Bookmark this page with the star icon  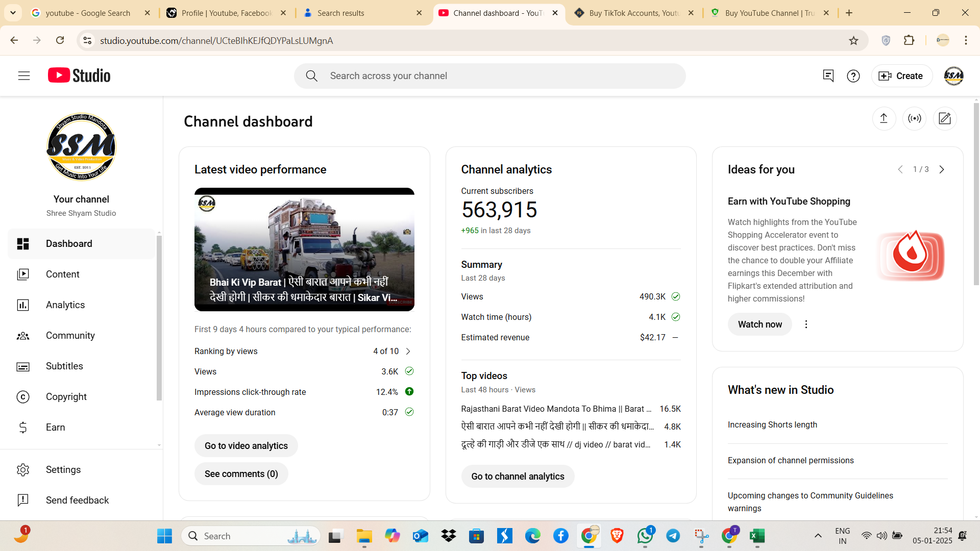[853, 41]
